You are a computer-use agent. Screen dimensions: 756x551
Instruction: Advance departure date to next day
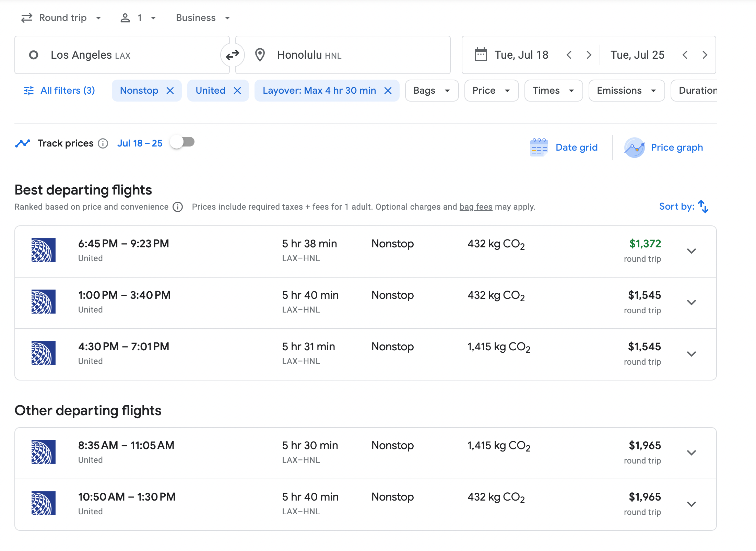coord(589,55)
